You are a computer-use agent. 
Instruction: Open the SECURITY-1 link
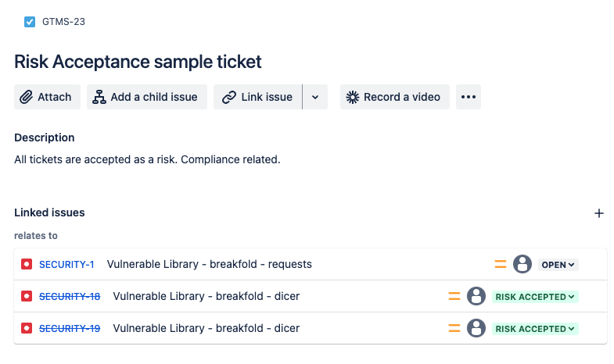[66, 265]
